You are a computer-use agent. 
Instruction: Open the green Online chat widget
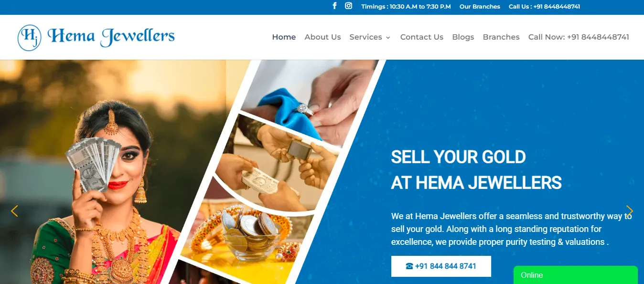coord(576,275)
